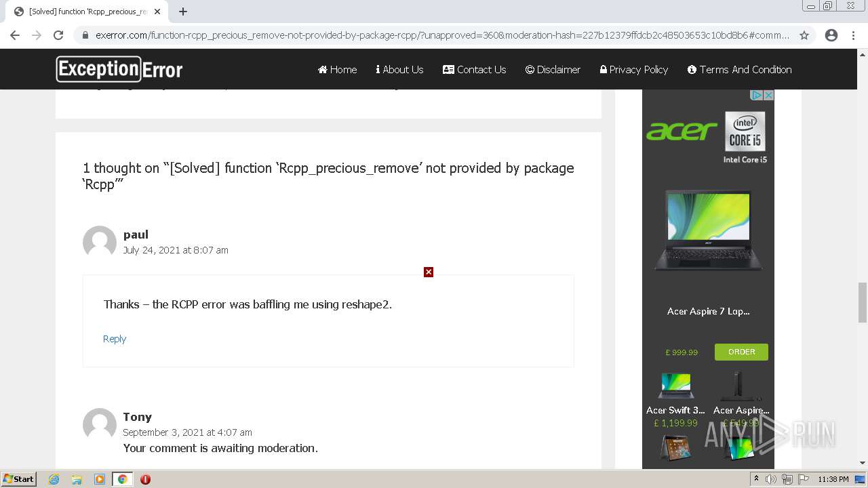Open the Contact Us page
868x488 pixels.
474,69
